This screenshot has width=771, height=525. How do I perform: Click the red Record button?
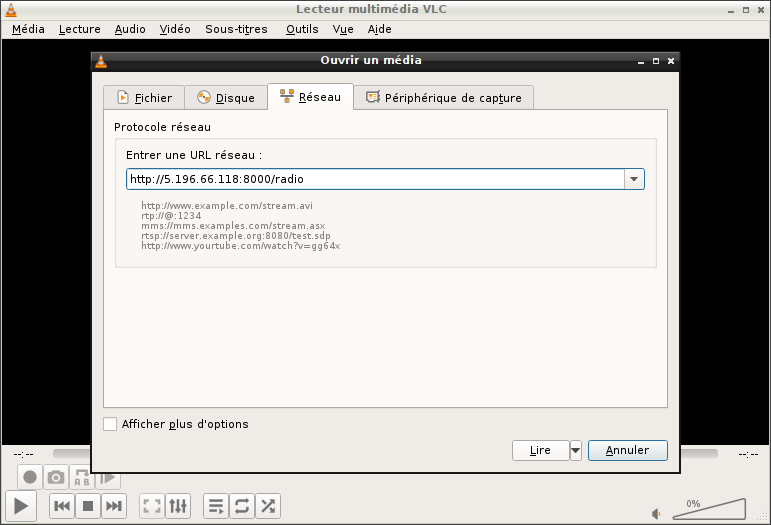(30, 477)
